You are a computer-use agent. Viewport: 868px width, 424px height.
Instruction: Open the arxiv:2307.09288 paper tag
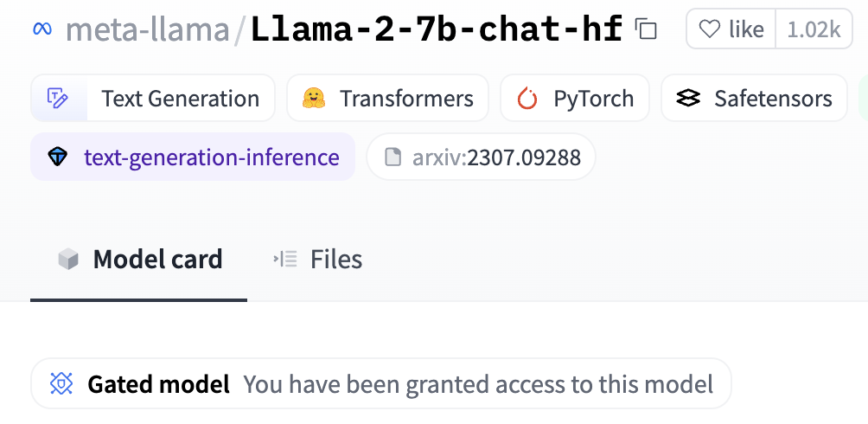[481, 157]
